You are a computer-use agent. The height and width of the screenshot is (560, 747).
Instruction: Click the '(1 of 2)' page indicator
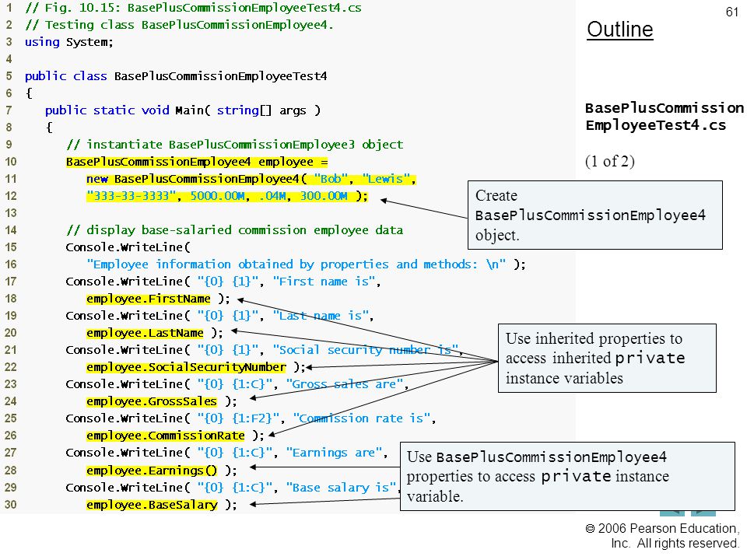[610, 161]
